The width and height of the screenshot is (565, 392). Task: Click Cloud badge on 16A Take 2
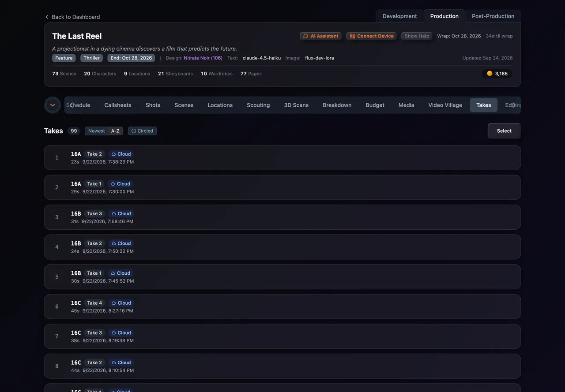click(121, 154)
